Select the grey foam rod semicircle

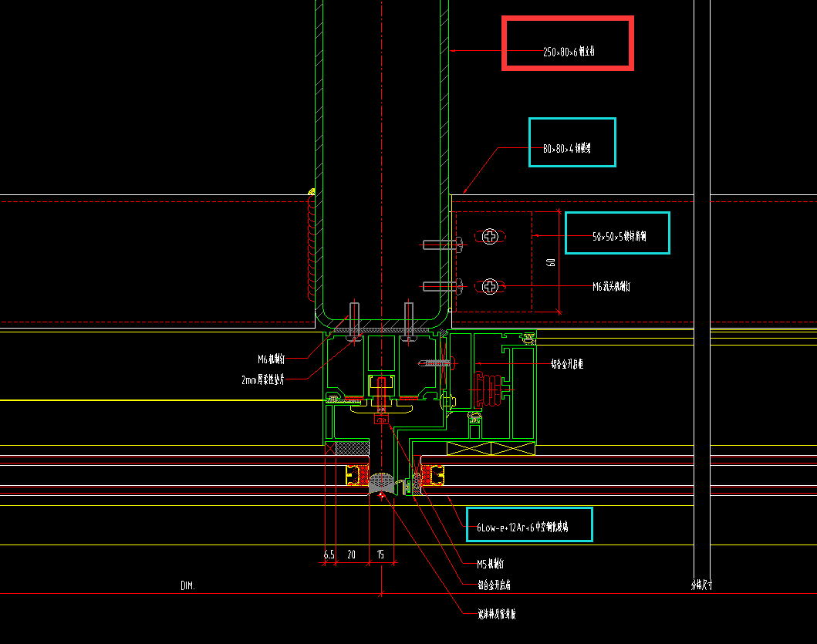(381, 484)
